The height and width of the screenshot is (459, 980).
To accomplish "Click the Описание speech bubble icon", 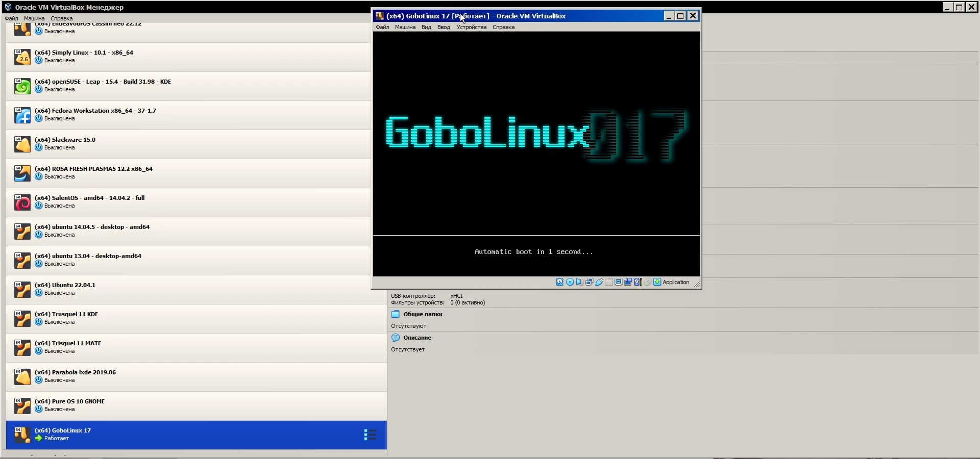I will click(396, 338).
